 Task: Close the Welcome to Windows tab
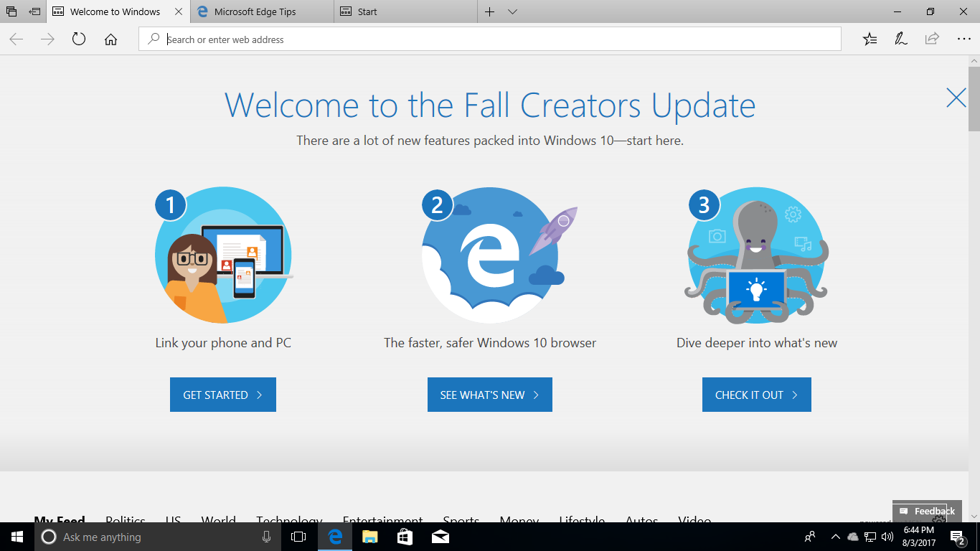click(179, 11)
